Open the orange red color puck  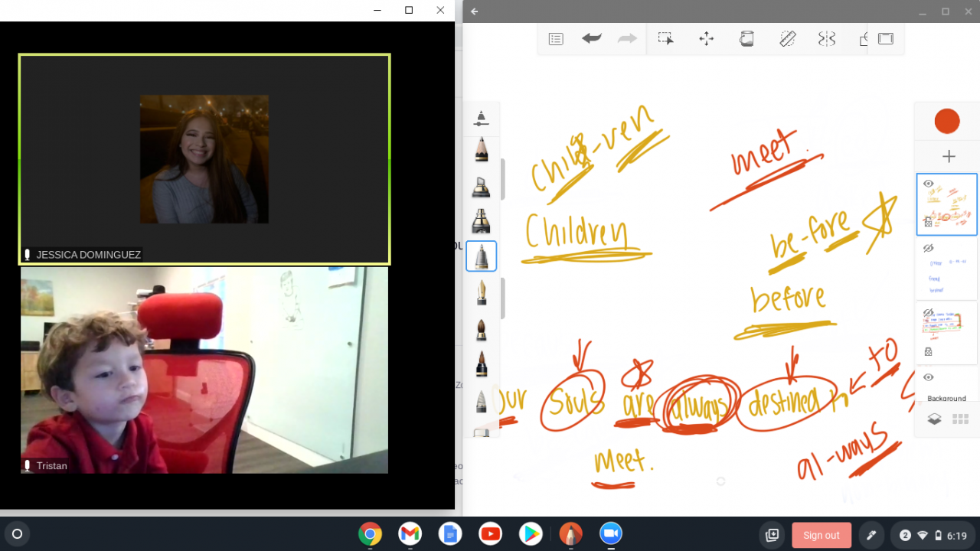[x=947, y=121]
